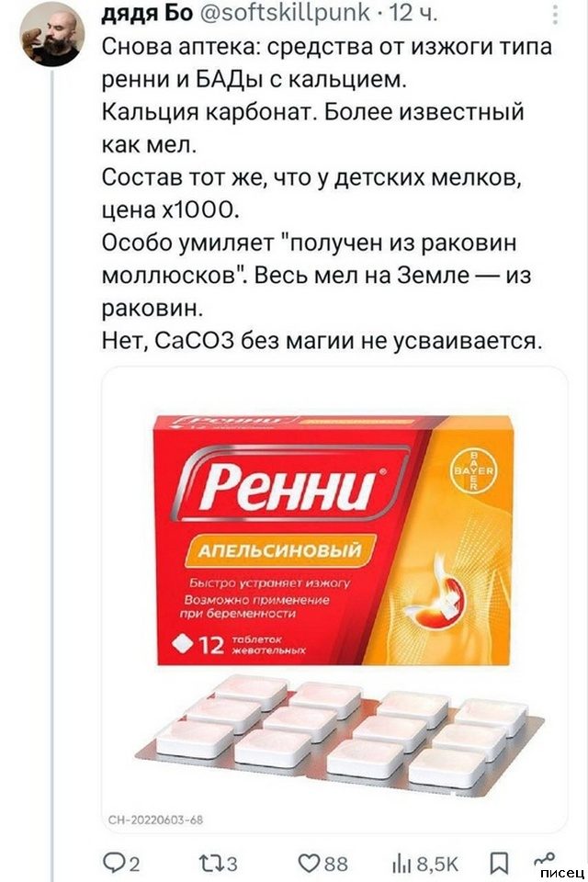Viewport: 588px width, 882px height.
Task: Like the tweet with heart icon
Action: point(309,863)
